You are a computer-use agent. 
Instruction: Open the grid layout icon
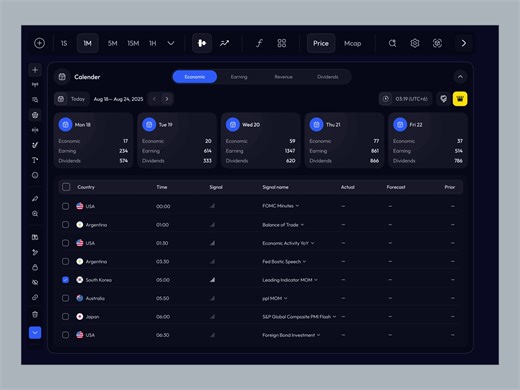coord(282,43)
